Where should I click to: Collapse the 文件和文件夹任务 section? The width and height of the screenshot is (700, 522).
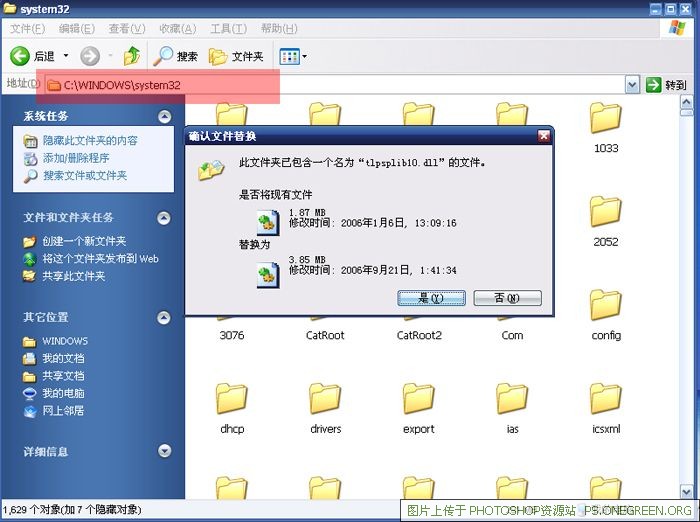(164, 218)
